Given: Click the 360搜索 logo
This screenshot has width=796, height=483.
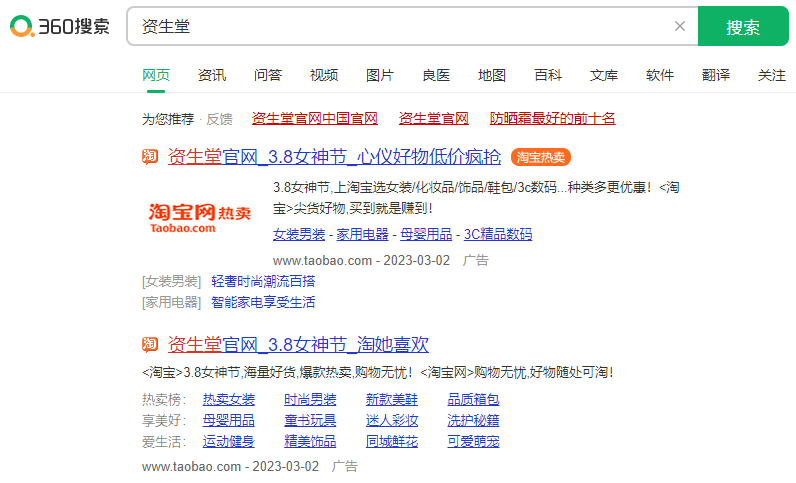Looking at the screenshot, I should tap(60, 26).
